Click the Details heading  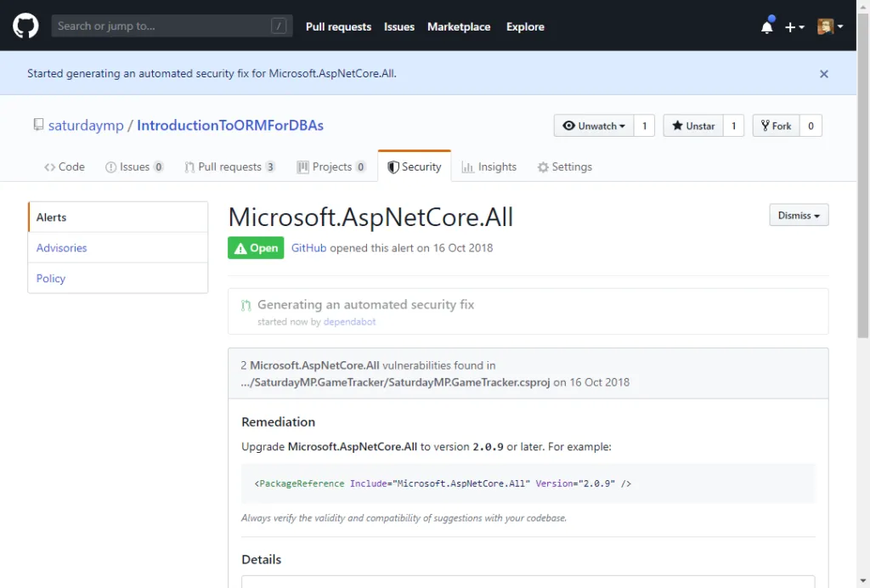262,559
